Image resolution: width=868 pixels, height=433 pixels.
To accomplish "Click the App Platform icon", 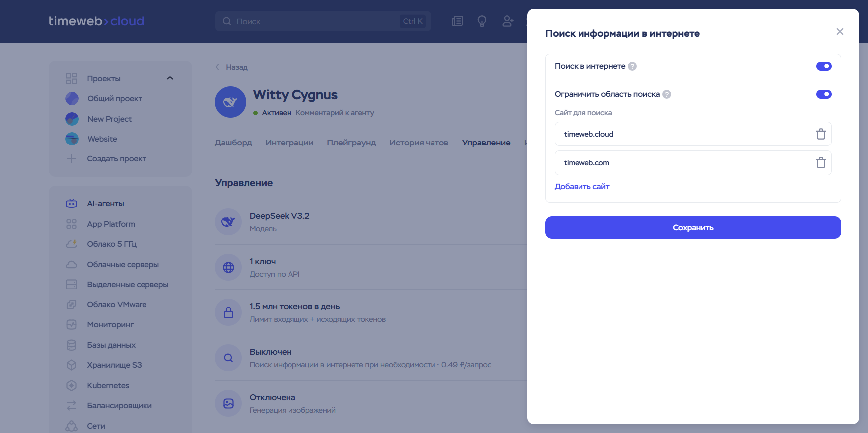I will pyautogui.click(x=71, y=224).
